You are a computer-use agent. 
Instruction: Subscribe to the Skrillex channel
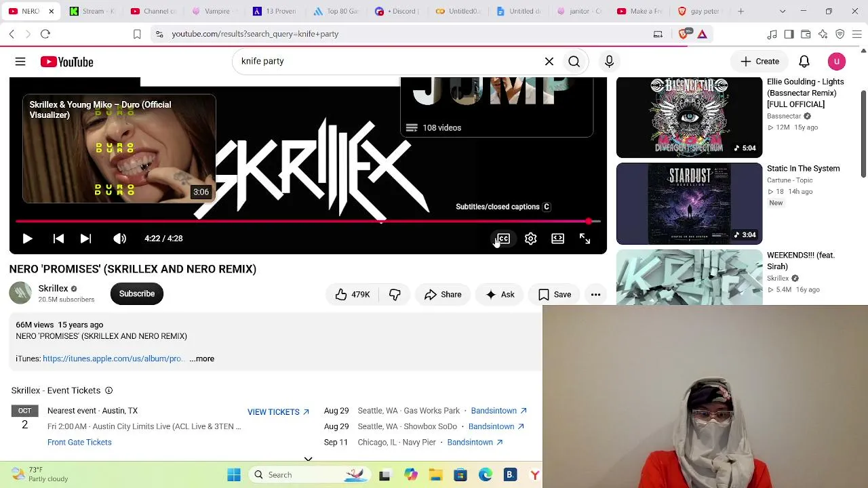(137, 293)
